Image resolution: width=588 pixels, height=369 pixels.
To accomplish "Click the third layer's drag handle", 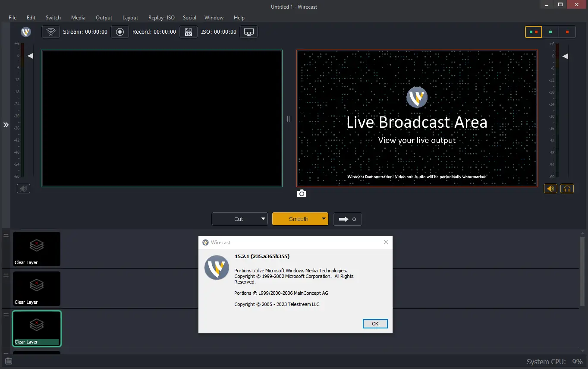I will (x=6, y=315).
